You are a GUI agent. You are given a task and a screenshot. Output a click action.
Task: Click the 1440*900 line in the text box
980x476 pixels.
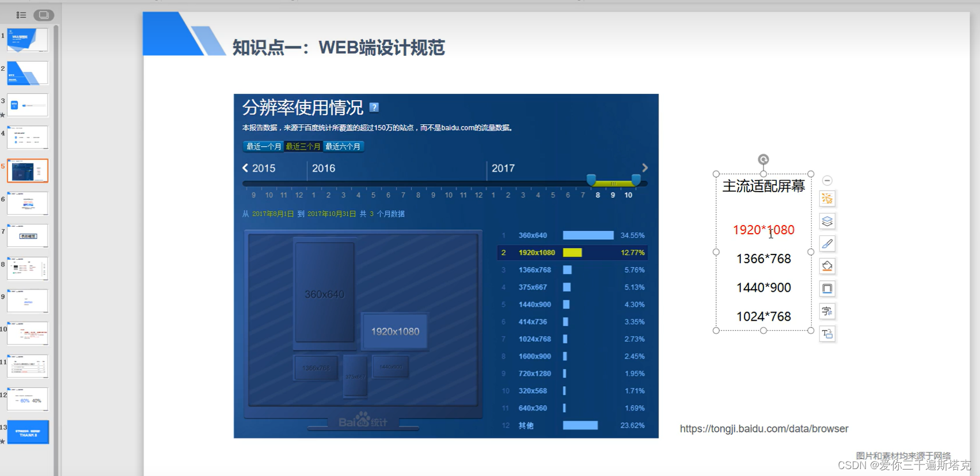764,288
